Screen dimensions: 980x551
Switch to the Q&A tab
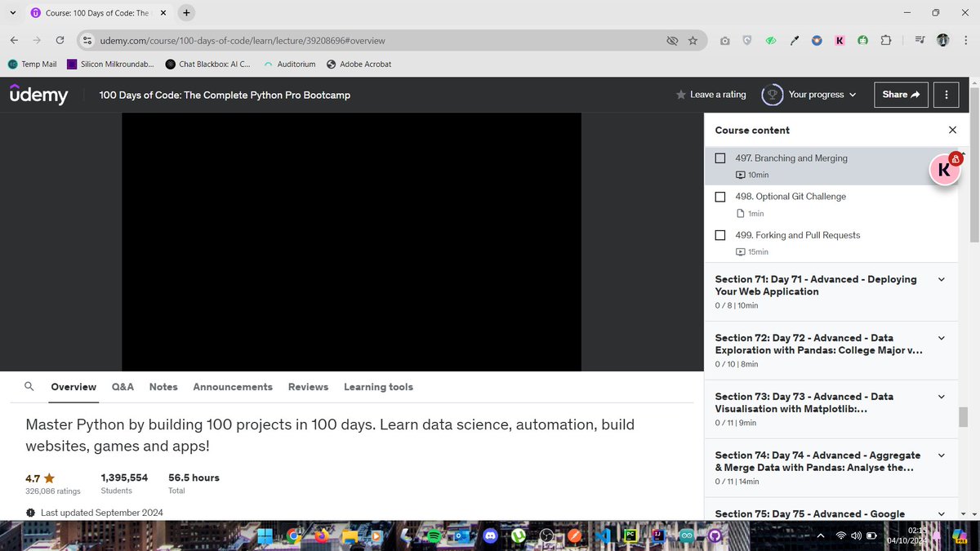click(x=122, y=387)
